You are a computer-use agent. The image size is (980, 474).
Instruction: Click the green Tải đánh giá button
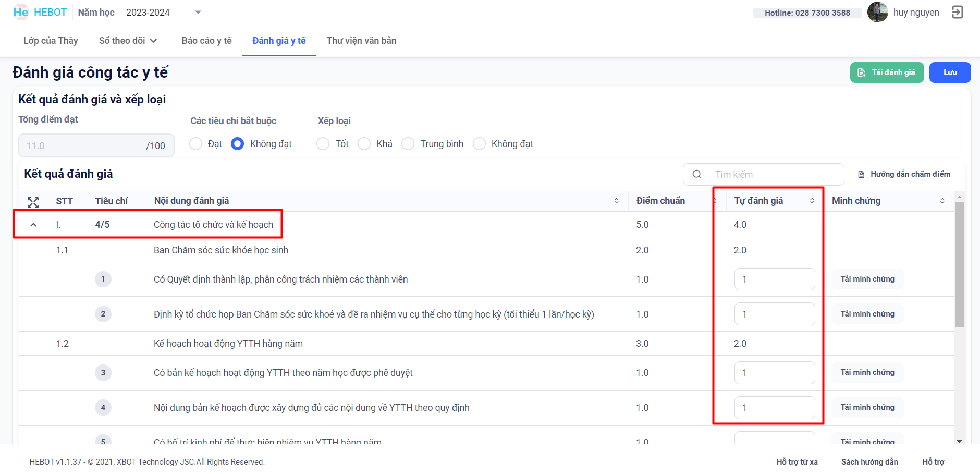click(x=887, y=72)
